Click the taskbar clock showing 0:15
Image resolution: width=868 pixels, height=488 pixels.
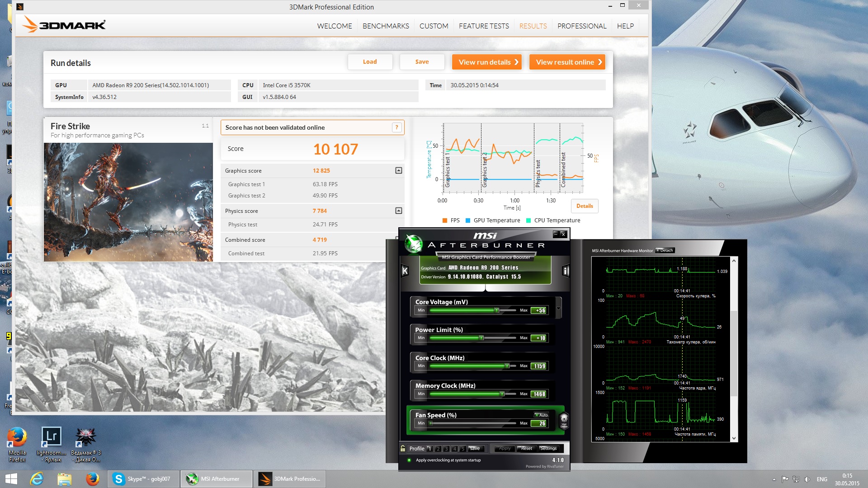847,479
